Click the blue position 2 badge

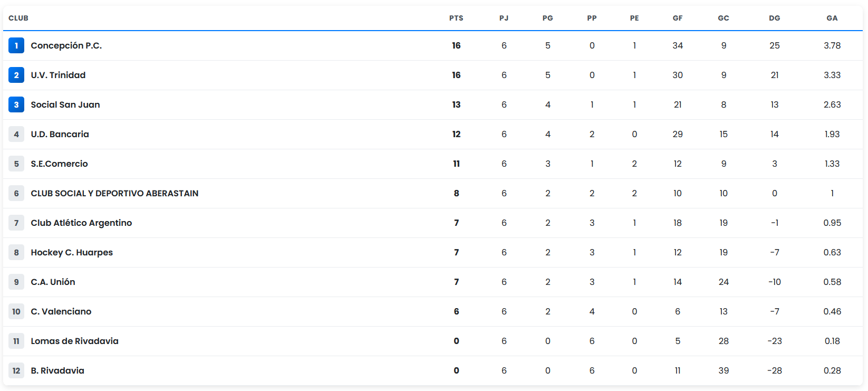pyautogui.click(x=16, y=75)
